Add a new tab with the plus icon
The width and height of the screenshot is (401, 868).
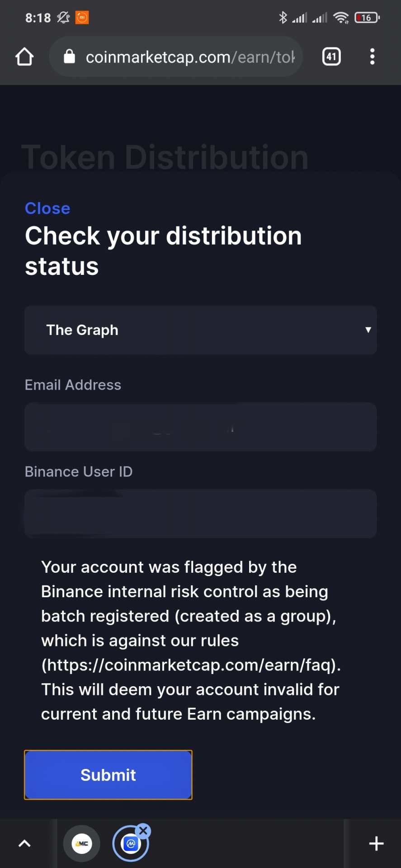tap(376, 844)
